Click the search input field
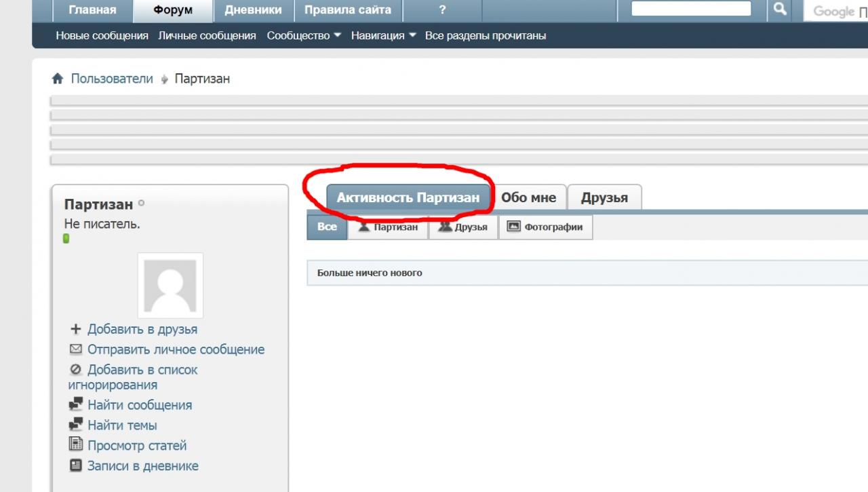The width and height of the screenshot is (868, 492). 691,9
